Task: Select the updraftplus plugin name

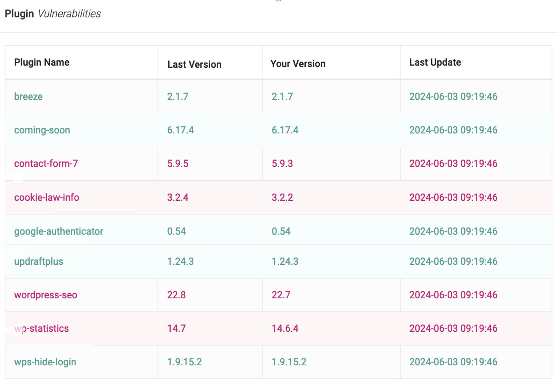Action: point(39,261)
